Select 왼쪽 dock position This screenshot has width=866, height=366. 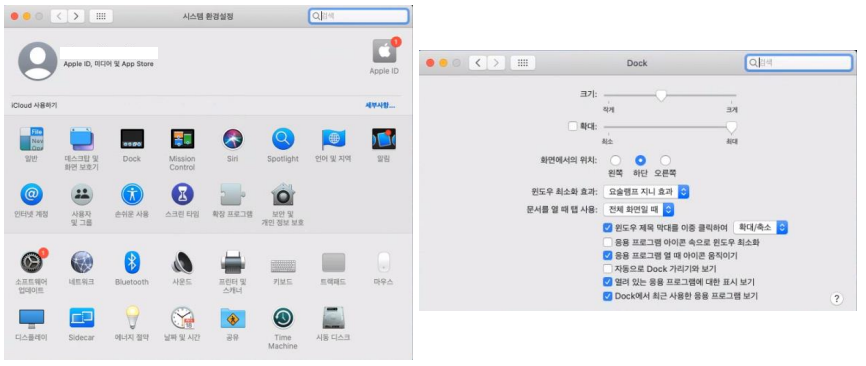point(615,161)
